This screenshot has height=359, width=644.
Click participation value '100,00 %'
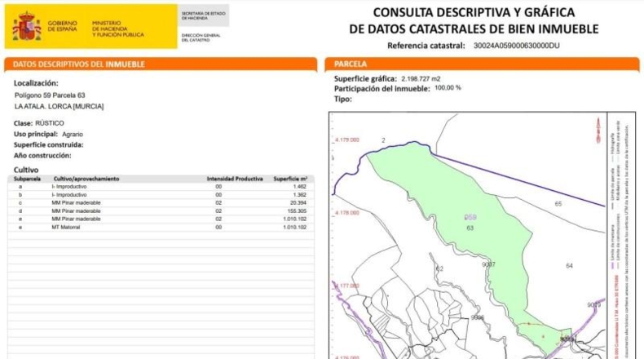coord(448,88)
